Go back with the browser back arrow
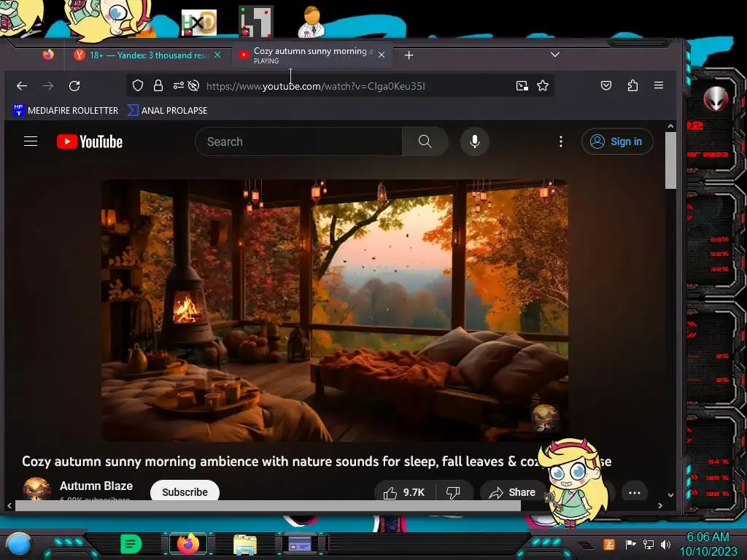Image resolution: width=747 pixels, height=560 pixels. 21,86
